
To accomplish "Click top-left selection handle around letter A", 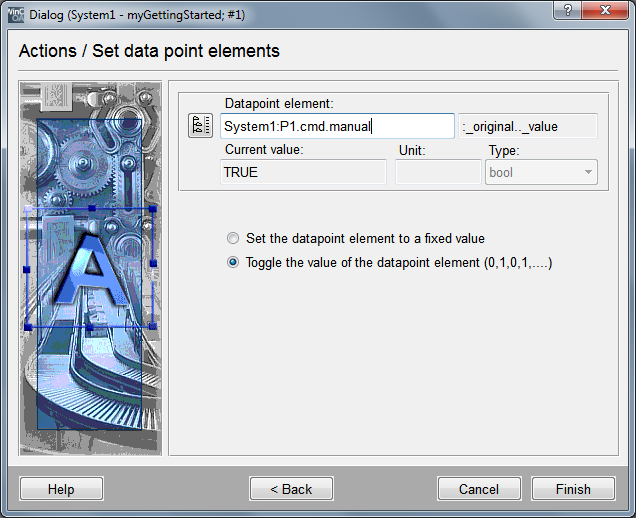I will click(27, 208).
